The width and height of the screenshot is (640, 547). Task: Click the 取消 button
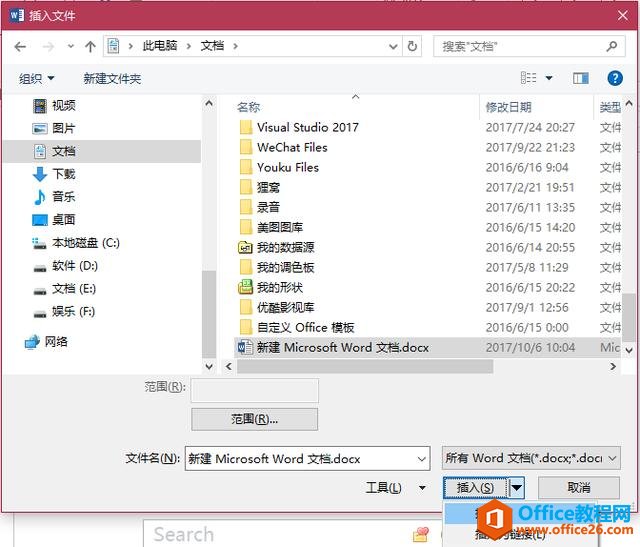(579, 487)
